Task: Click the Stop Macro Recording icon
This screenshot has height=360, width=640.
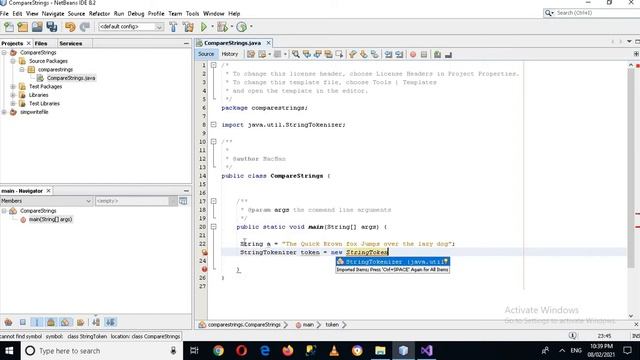Action: [x=424, y=54]
